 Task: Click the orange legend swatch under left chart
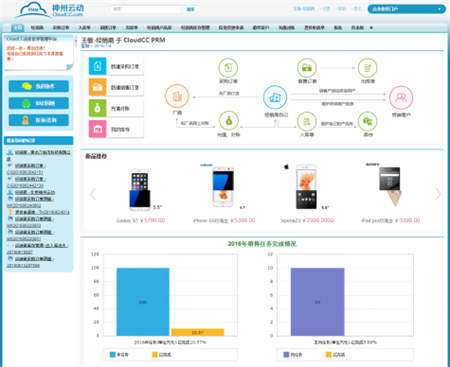point(155,355)
